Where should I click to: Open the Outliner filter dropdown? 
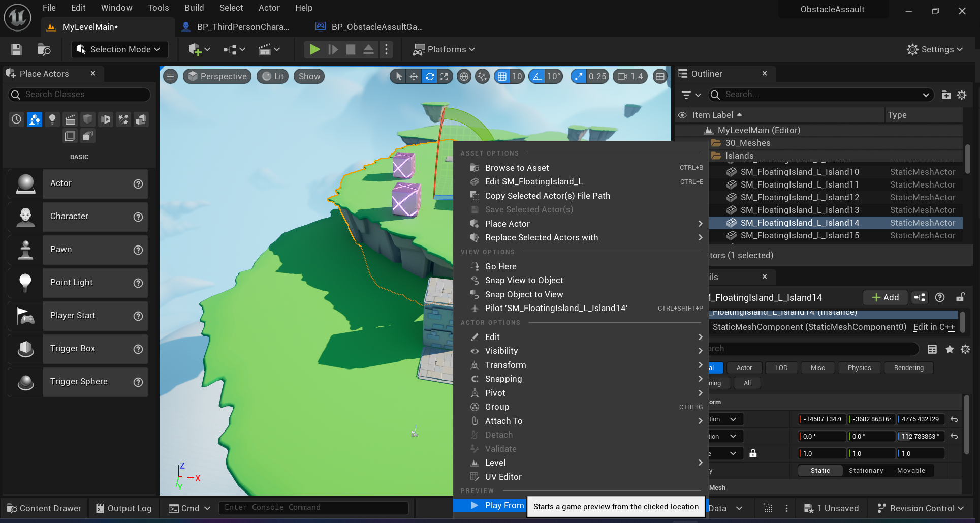691,95
